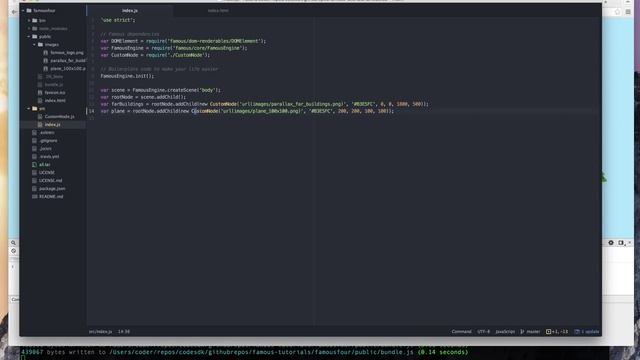Click the 14:38 cursor position indicator

pyautogui.click(x=124, y=331)
